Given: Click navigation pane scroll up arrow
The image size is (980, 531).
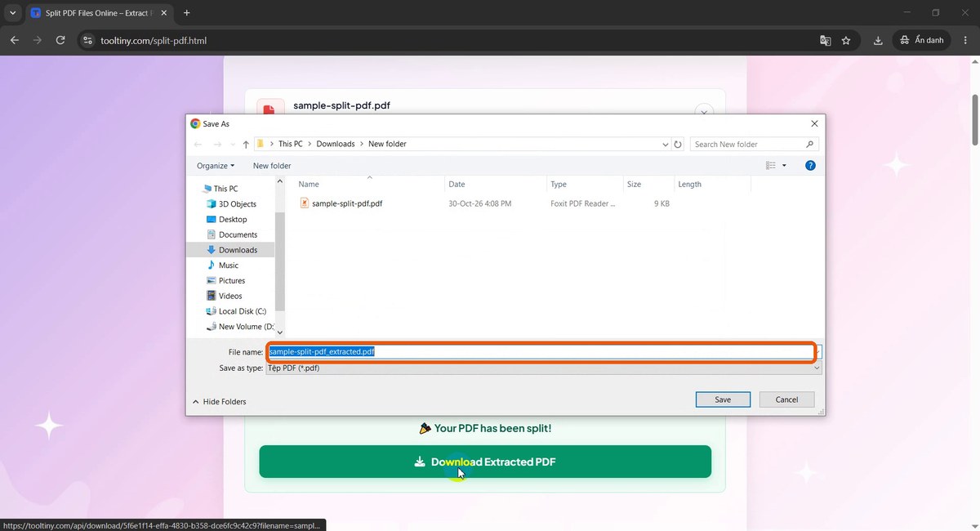Looking at the screenshot, I should [280, 182].
